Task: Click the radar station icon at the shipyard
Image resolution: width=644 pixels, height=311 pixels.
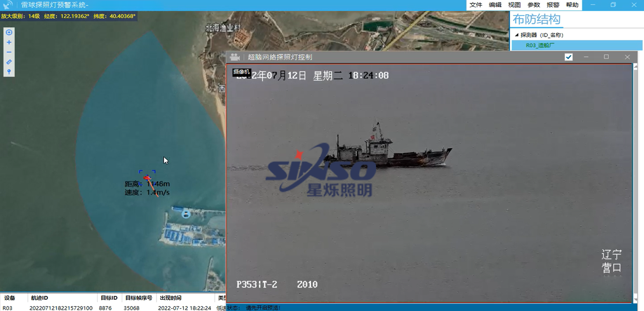Action: (186, 214)
